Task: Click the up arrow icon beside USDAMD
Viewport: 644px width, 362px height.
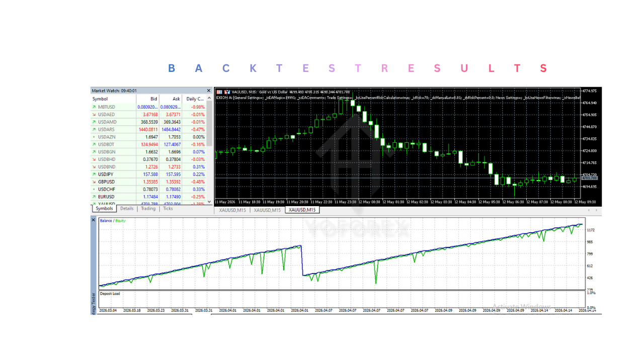Action: tap(94, 122)
